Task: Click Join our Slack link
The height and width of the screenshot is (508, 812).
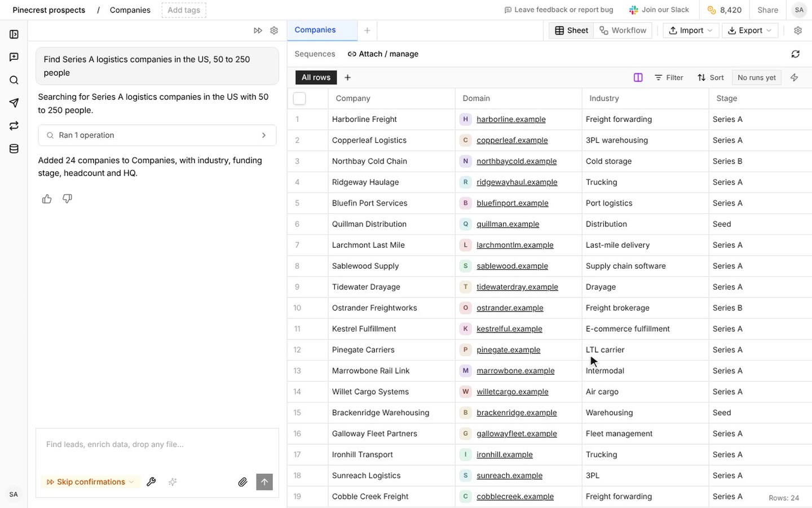Action: (659, 10)
